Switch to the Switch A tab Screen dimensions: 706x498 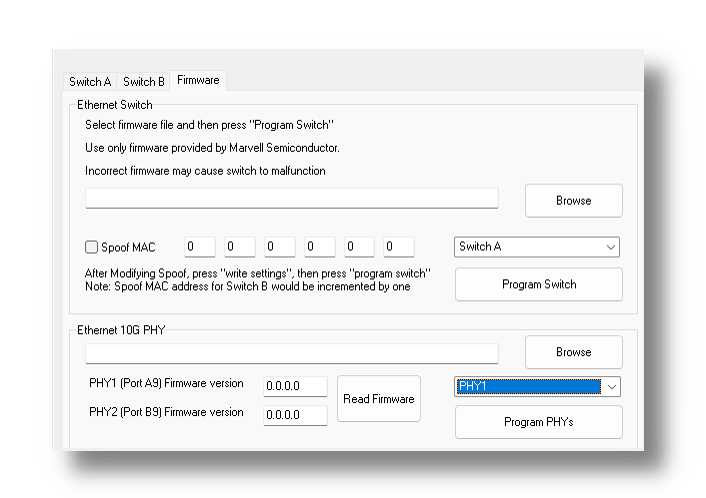point(89,82)
